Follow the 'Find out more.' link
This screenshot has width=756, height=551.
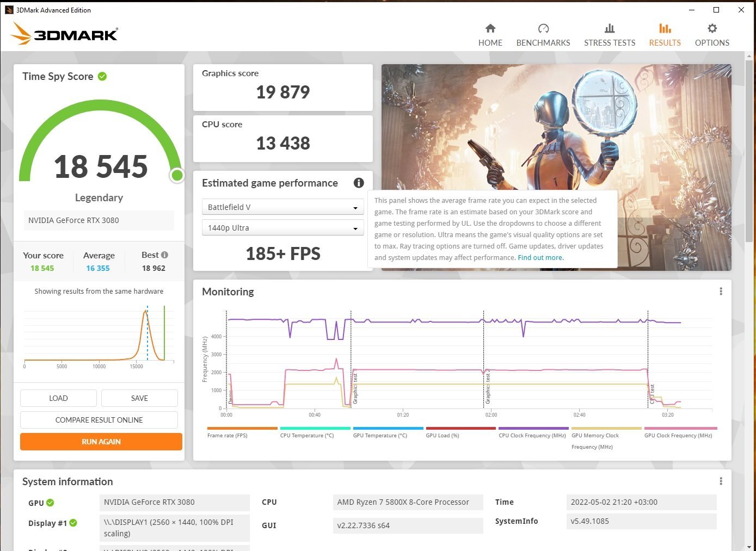[540, 258]
